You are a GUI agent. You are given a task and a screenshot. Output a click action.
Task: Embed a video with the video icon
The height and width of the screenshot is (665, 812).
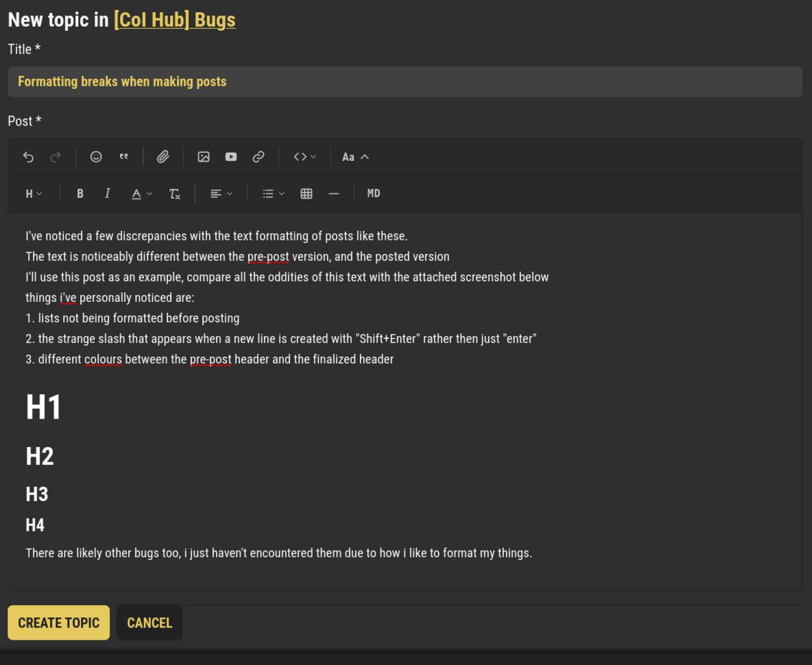pyautogui.click(x=231, y=157)
